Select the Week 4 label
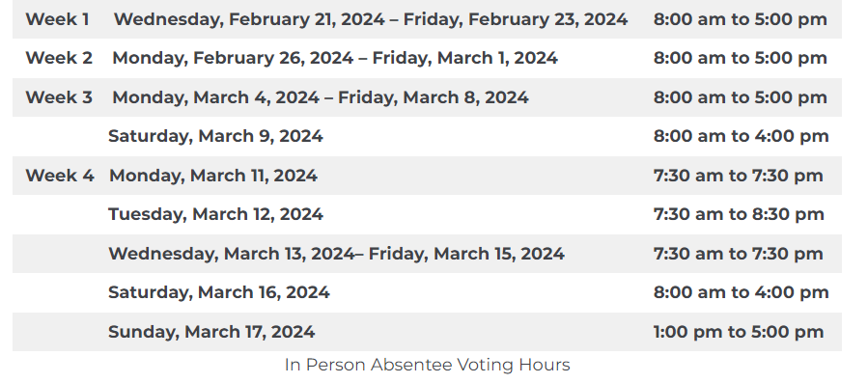868x383 pixels. (60, 176)
